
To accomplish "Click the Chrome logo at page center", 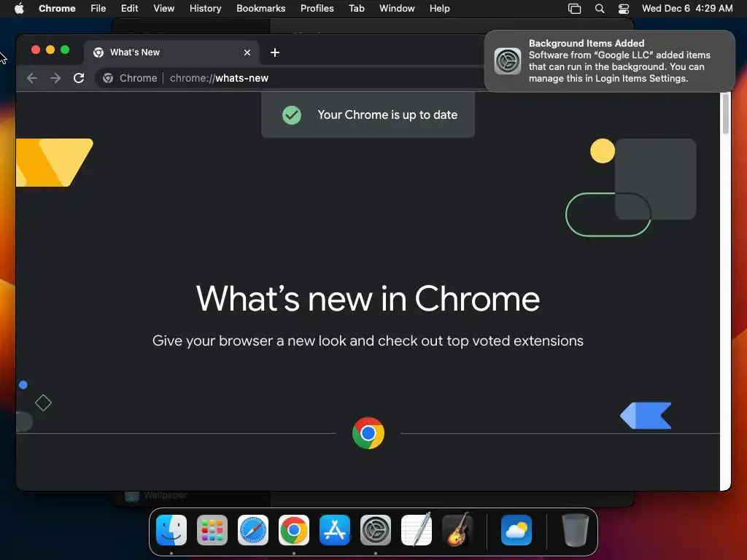I will pyautogui.click(x=368, y=433).
